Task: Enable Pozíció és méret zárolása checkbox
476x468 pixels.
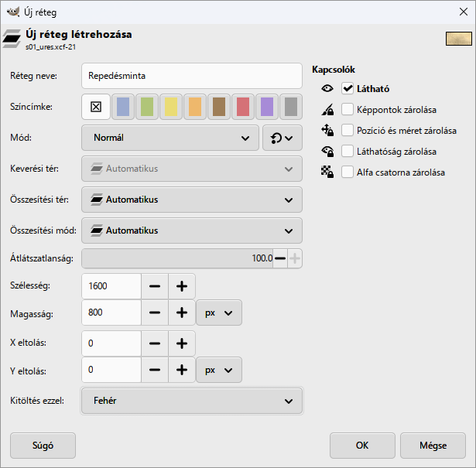Action: pos(348,131)
